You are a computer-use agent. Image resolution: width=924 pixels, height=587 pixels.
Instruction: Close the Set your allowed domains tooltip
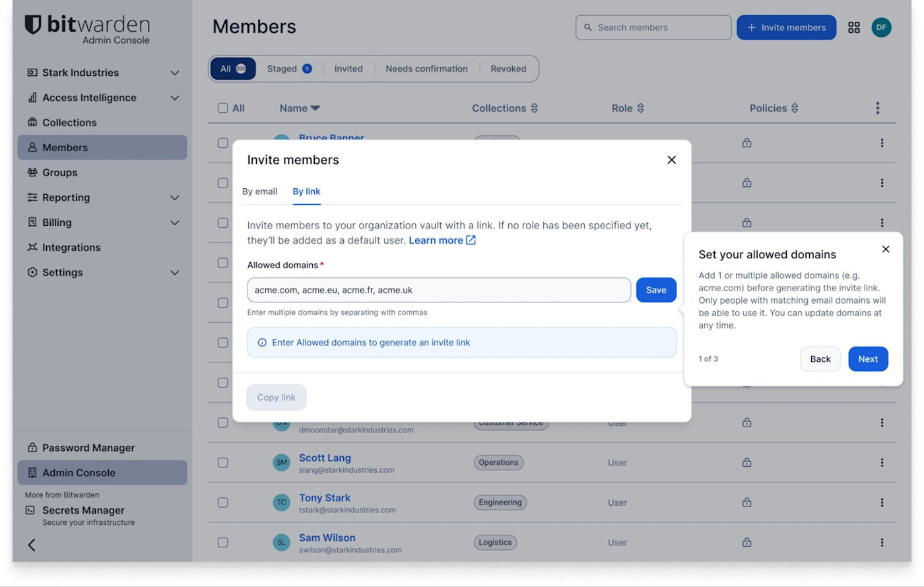[x=886, y=249]
